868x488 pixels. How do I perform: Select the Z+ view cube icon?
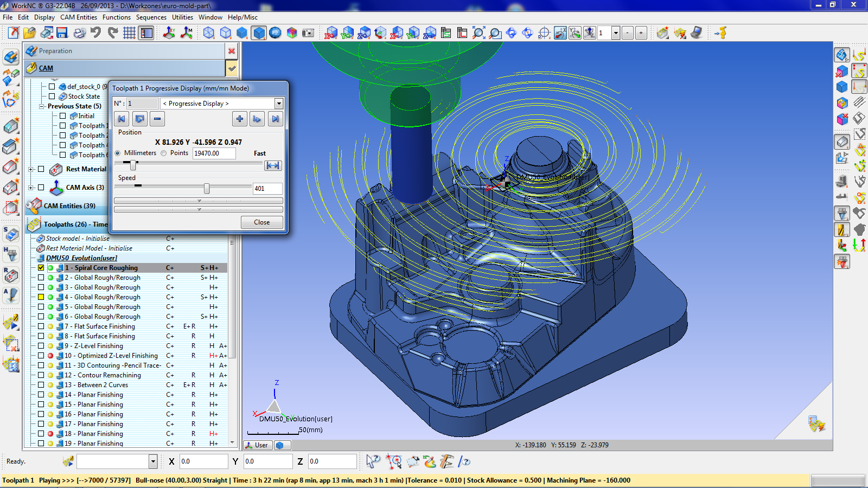point(364,33)
